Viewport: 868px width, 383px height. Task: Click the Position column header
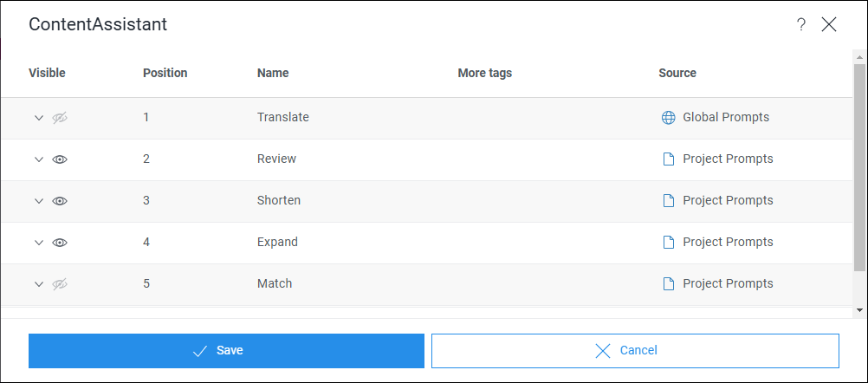(x=165, y=73)
